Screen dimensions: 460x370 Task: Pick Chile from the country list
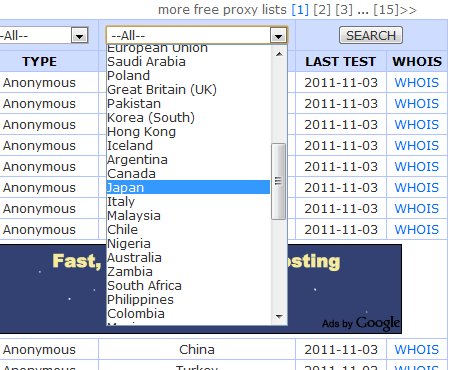[188, 230]
